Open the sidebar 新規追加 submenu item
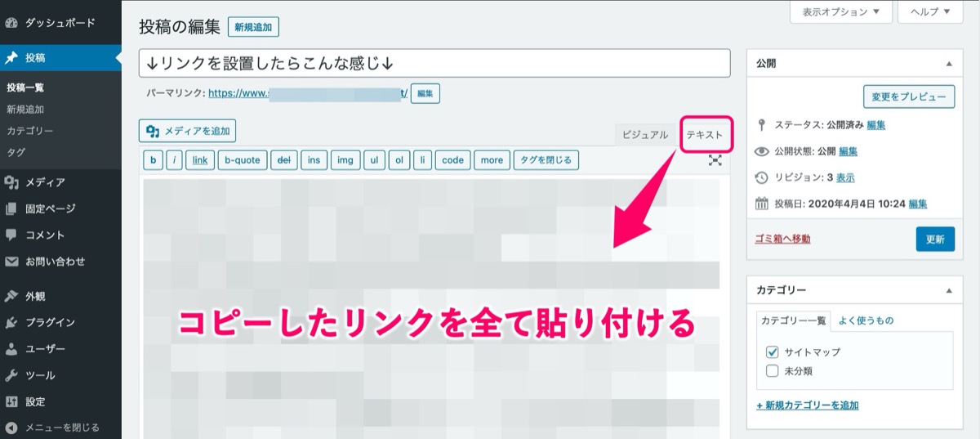Image resolution: width=980 pixels, height=439 pixels. click(25, 109)
